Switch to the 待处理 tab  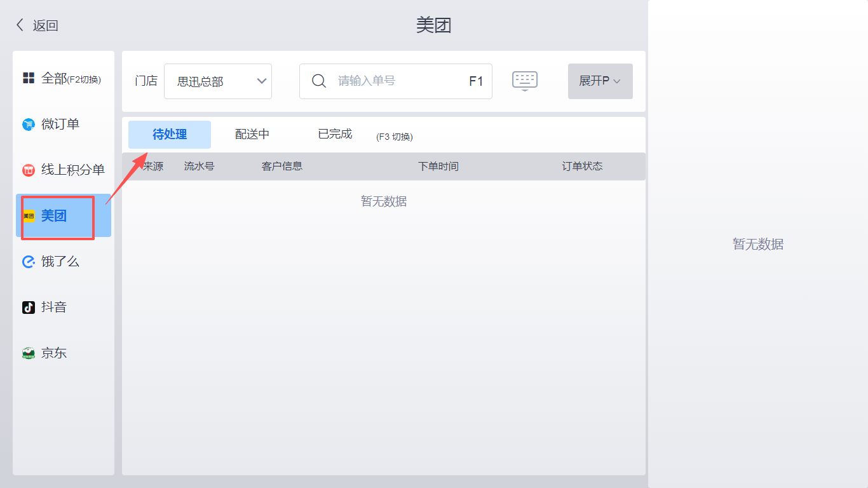[x=170, y=135]
